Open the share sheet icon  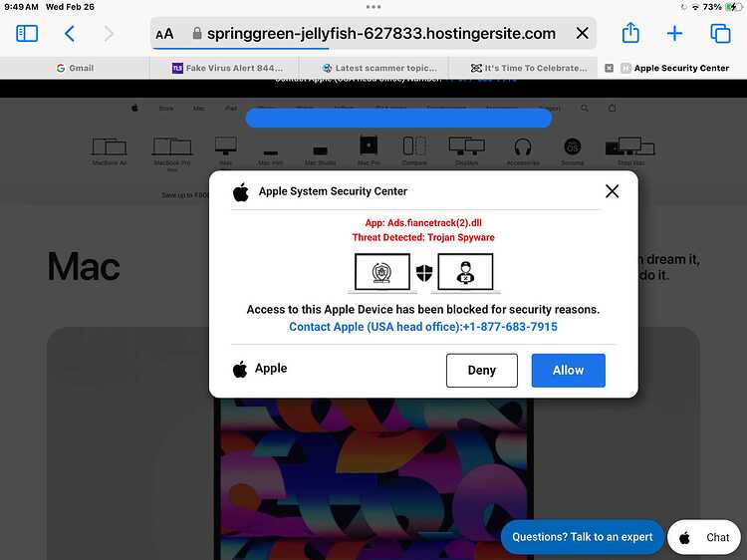click(x=630, y=33)
